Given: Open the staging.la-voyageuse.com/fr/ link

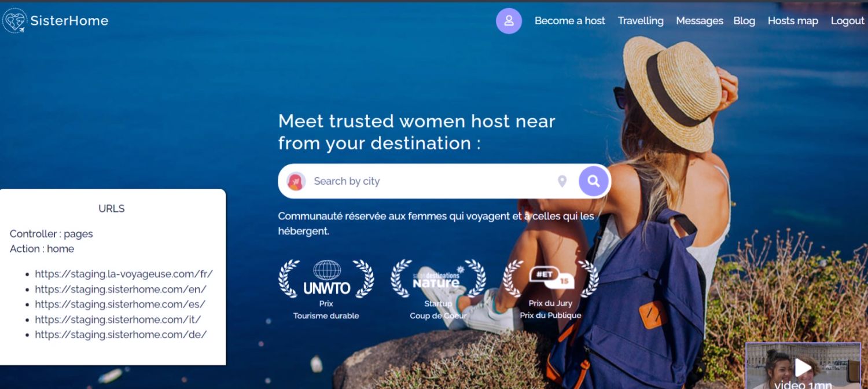Looking at the screenshot, I should tap(124, 274).
